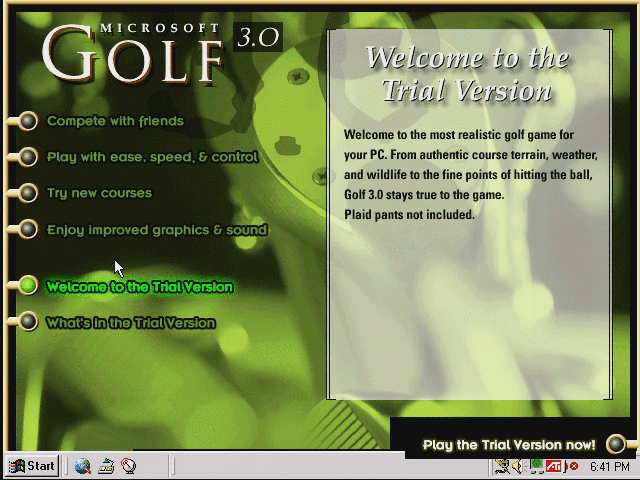Click the red circle tray icon
640x480 pixels.
tap(574, 466)
